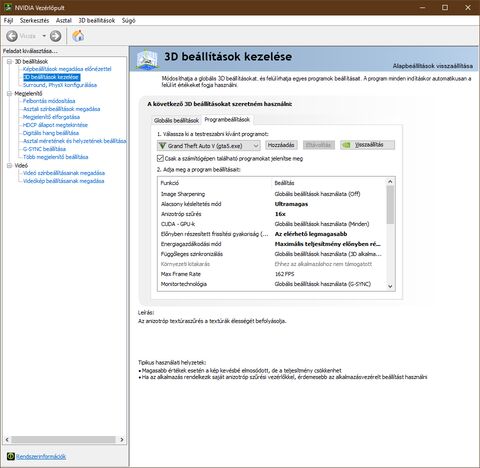Collapse the Megjelenítő tree node

pyautogui.click(x=9, y=94)
